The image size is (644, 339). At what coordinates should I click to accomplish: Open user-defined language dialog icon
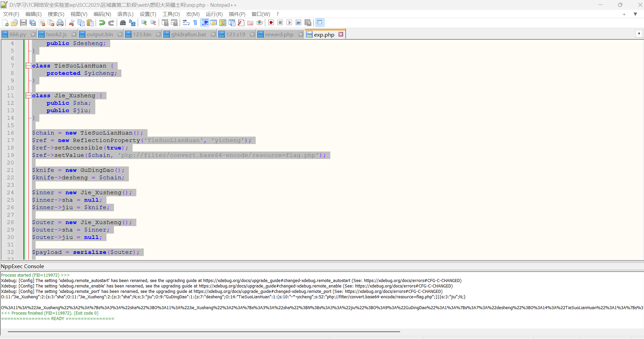[x=213, y=23]
